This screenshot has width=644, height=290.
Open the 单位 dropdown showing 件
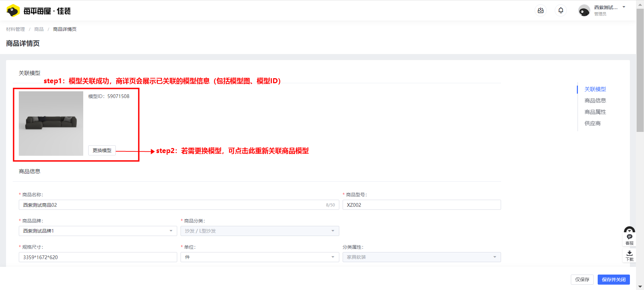pyautogui.click(x=260, y=257)
